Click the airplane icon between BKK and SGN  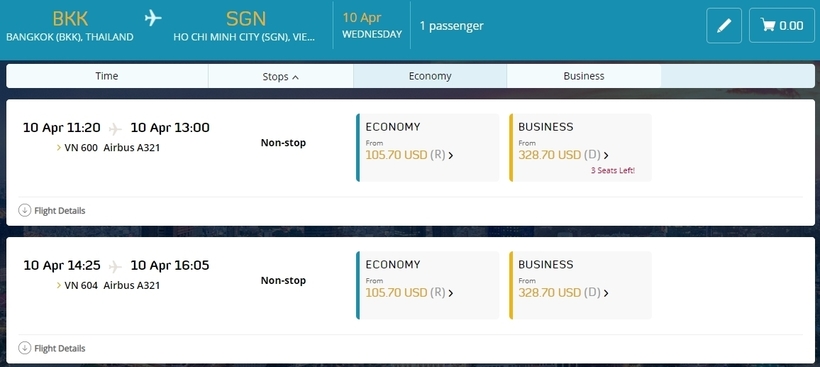pos(153,19)
